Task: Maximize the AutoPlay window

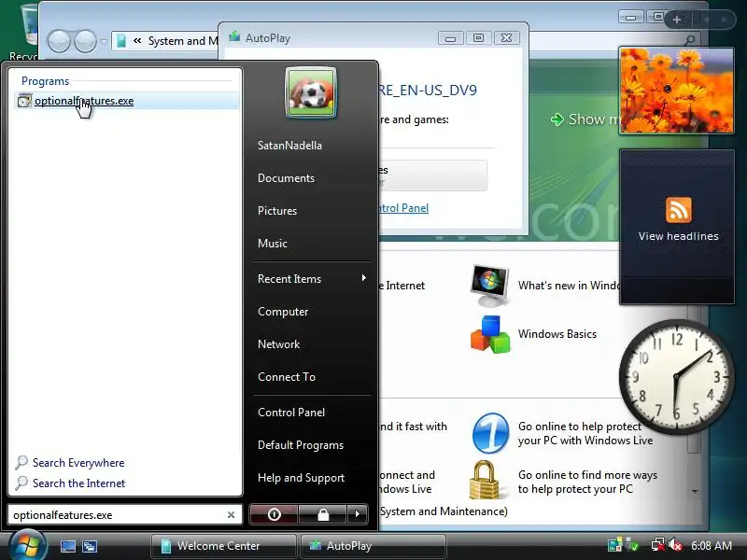Action: (x=478, y=38)
